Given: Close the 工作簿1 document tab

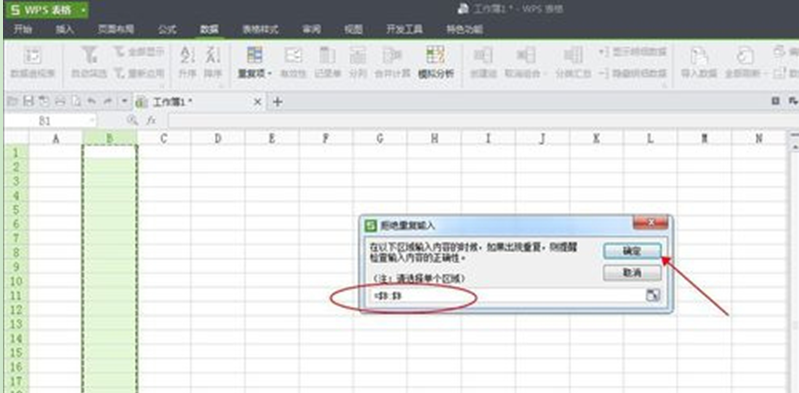Looking at the screenshot, I should 257,102.
